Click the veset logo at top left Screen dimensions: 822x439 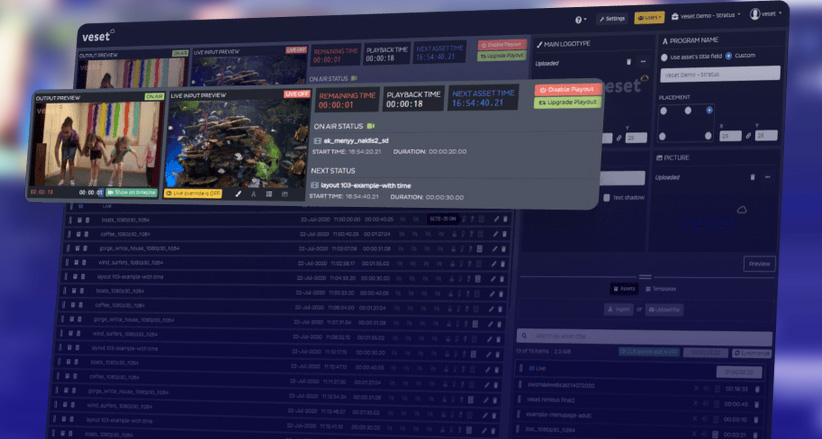tap(98, 37)
